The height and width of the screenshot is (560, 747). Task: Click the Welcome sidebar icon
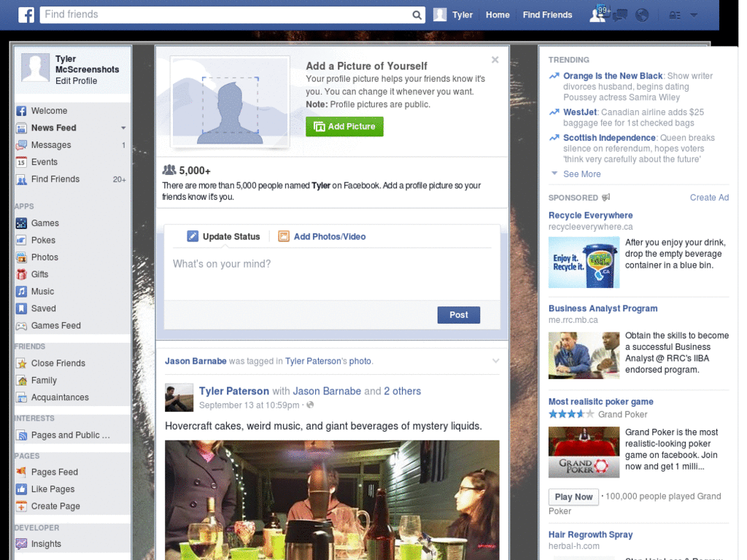pos(21,111)
